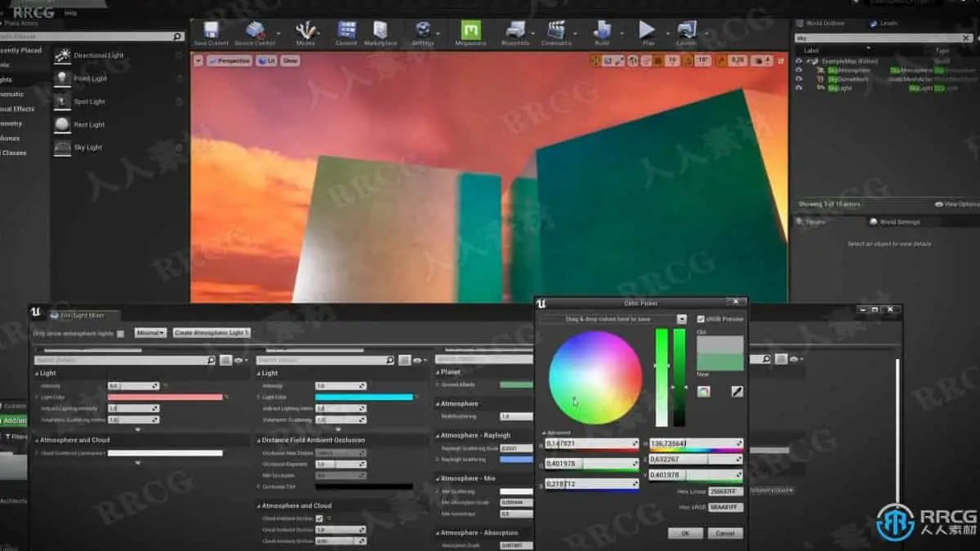Open the Marketplace from the toolbar
The image size is (980, 551).
[380, 33]
